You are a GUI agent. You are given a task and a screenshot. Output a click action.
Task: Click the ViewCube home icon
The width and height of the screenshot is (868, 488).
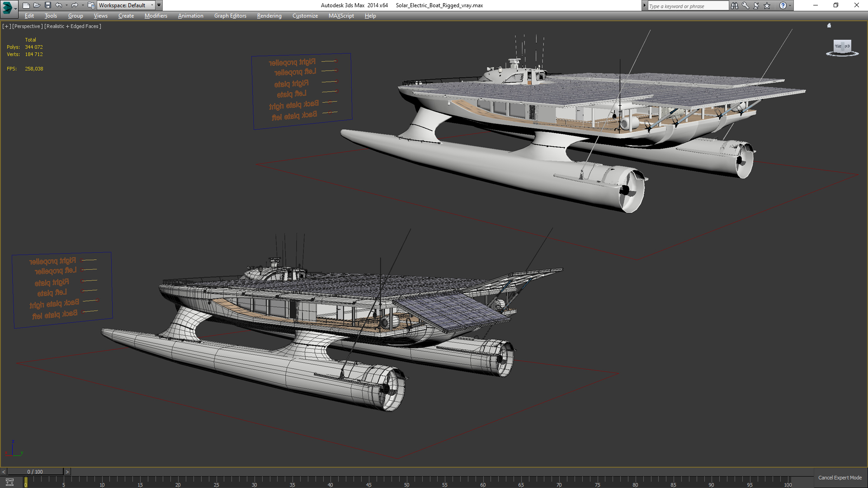(829, 26)
